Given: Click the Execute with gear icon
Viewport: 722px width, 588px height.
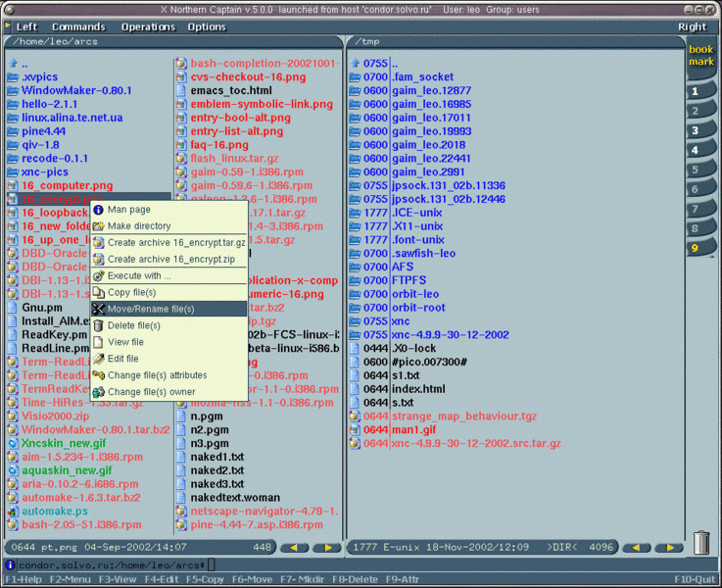Looking at the screenshot, I should [x=99, y=275].
